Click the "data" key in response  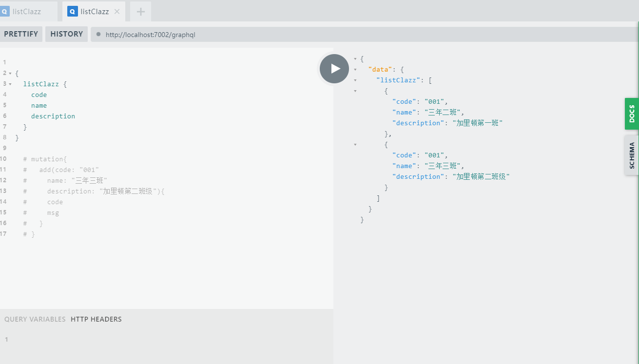[380, 69]
